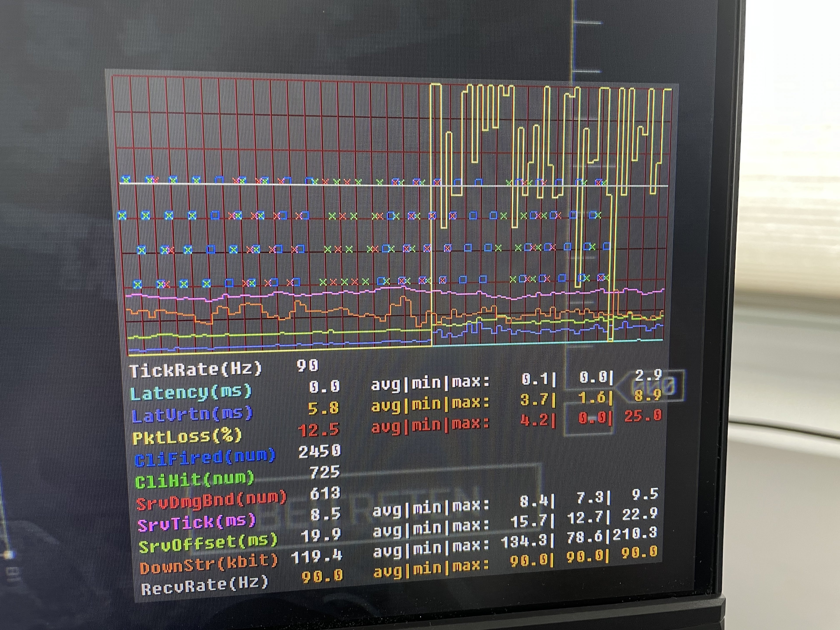The height and width of the screenshot is (630, 840).
Task: Click the Latency(ms) label
Action: pos(191,392)
